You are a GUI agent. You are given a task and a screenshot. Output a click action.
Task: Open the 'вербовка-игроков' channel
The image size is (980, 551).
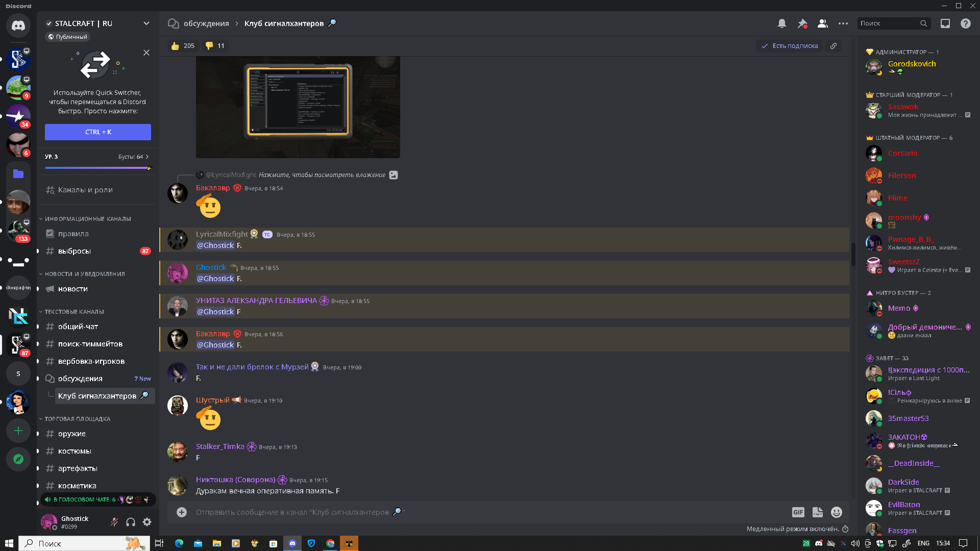click(97, 361)
